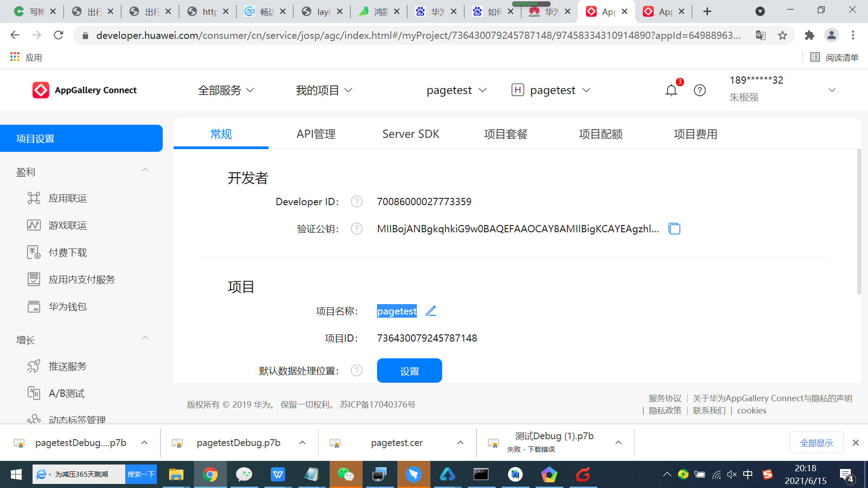This screenshot has width=868, height=488.
Task: Bookmark this page with star icon
Action: click(x=783, y=35)
